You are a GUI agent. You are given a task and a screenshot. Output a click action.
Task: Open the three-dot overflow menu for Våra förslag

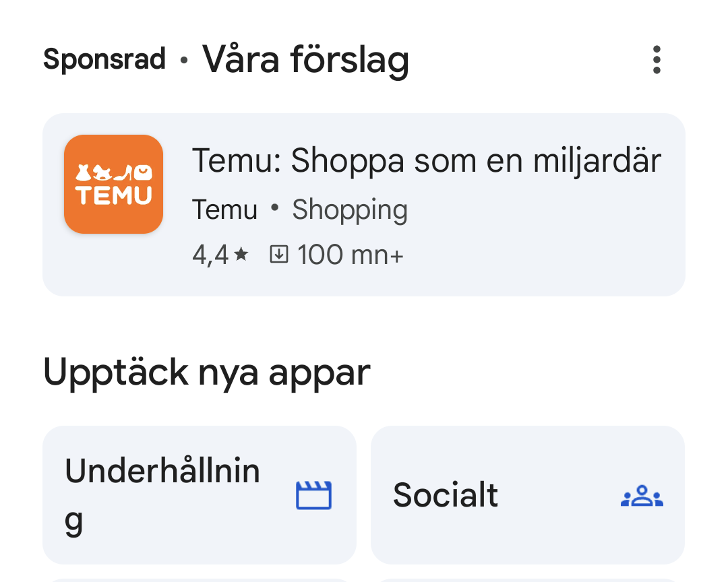point(657,59)
